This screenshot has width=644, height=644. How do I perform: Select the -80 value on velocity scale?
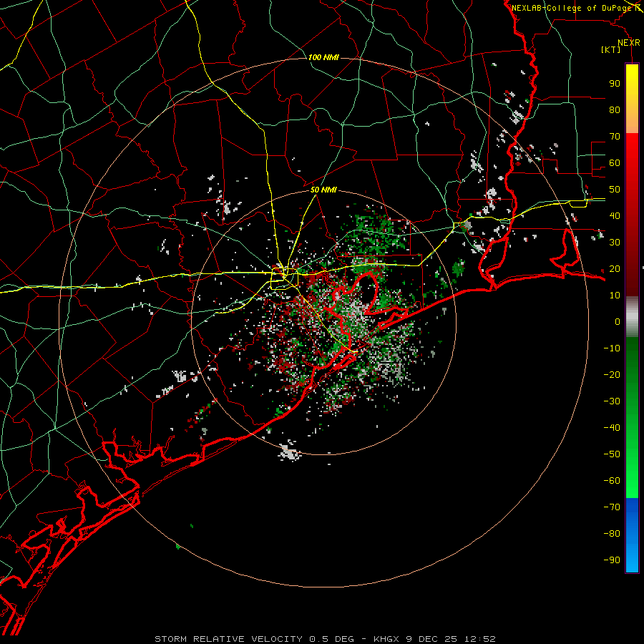tap(612, 534)
